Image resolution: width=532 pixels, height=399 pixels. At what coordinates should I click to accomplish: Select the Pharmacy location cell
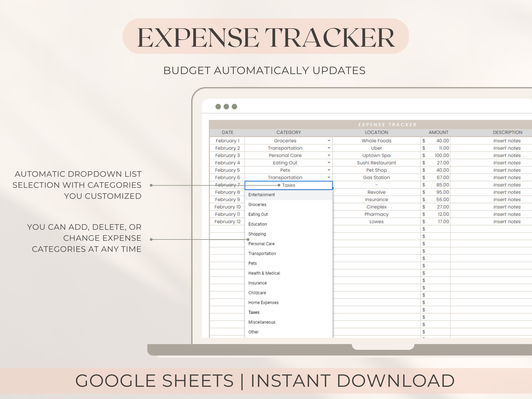(376, 214)
